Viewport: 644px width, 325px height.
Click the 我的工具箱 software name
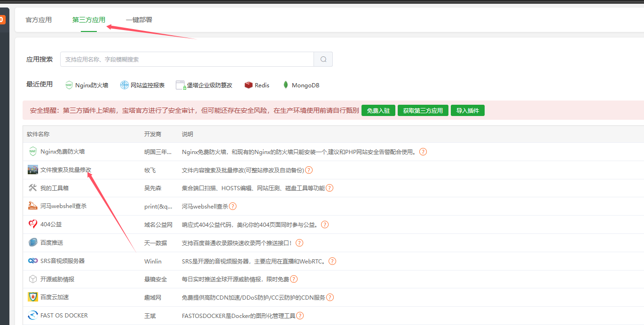click(55, 188)
